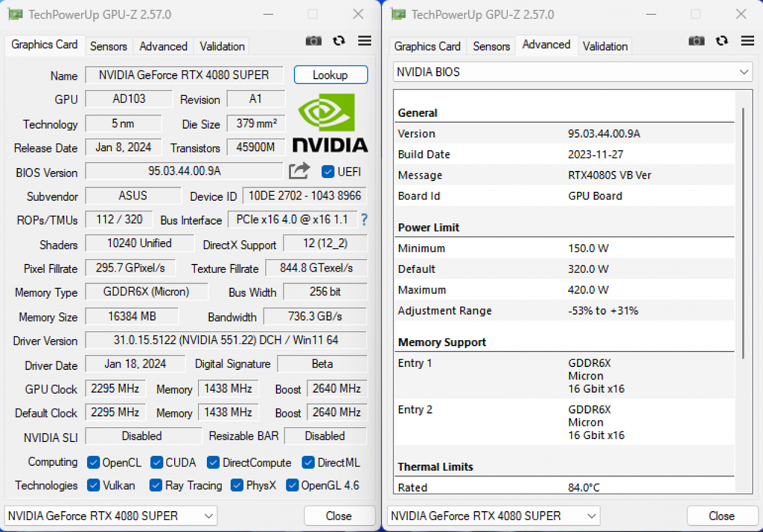Click the Device ID field
This screenshot has width=763, height=532.
(x=305, y=195)
